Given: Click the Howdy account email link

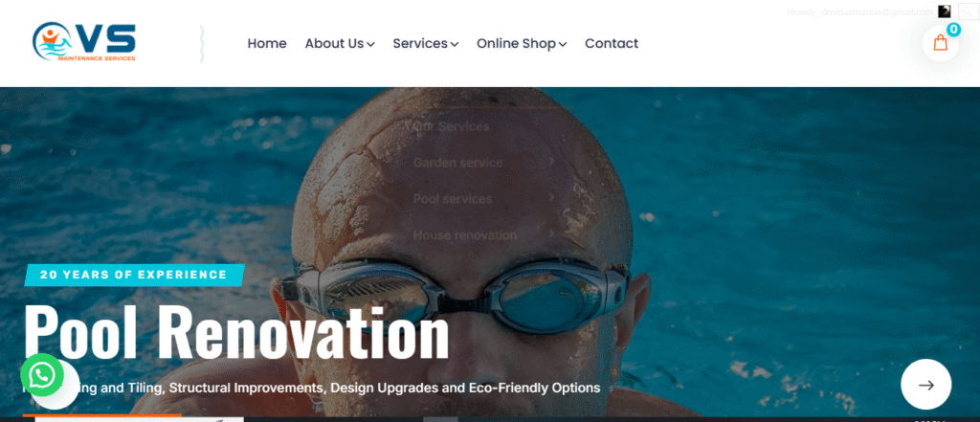Looking at the screenshot, I should [x=860, y=11].
